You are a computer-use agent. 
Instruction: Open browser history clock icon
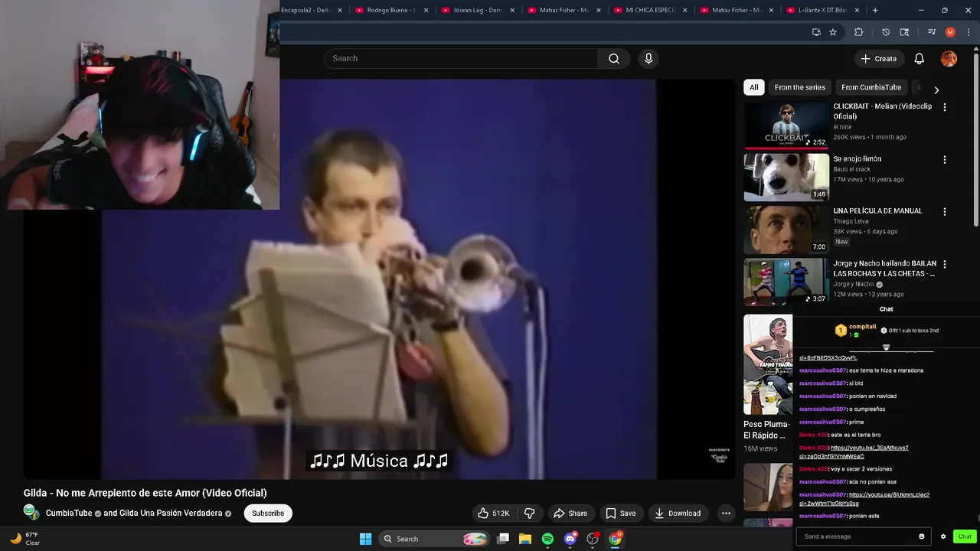click(886, 32)
